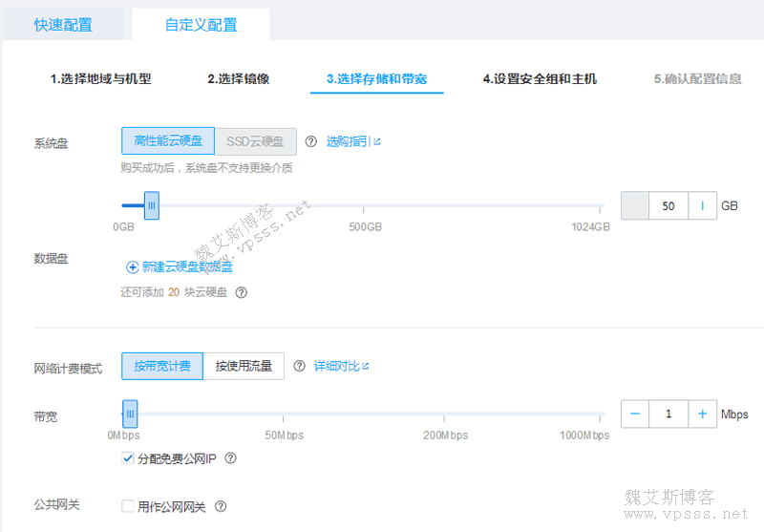Enable the 用作公网网关 checkbox
764x532 pixels.
pos(128,507)
